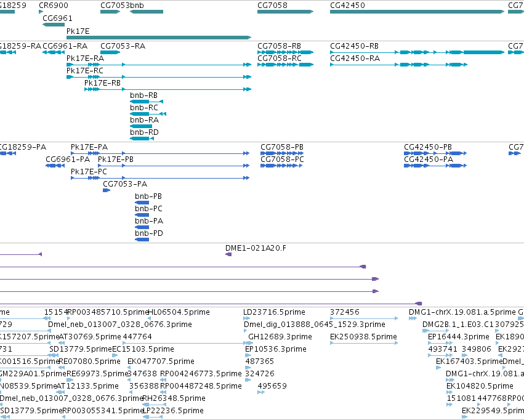Select the Pk17E-RC transcript label
This screenshot has width=524, height=420.
click(x=85, y=71)
